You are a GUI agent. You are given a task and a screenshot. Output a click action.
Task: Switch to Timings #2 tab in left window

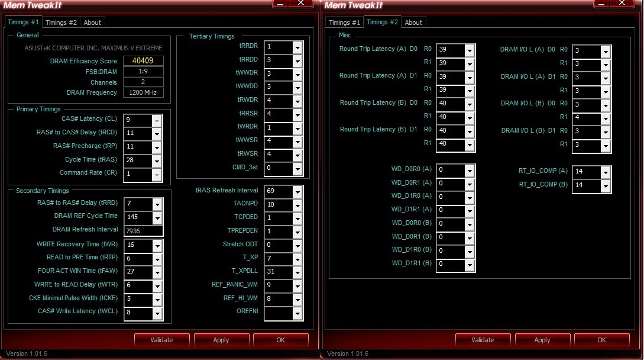tap(61, 22)
